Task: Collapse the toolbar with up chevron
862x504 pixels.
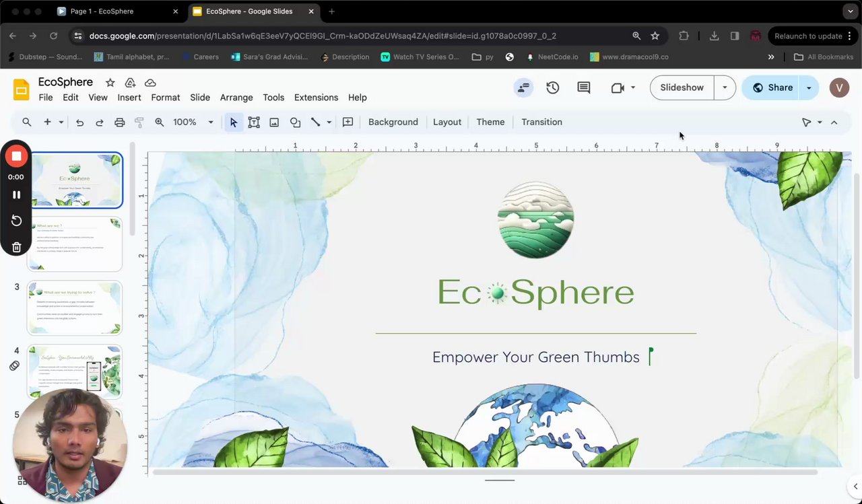Action: 834,122
